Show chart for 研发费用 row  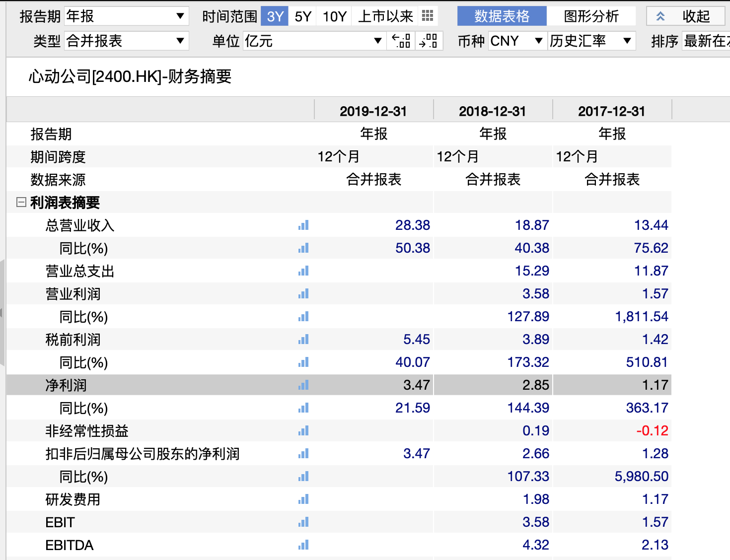click(303, 499)
